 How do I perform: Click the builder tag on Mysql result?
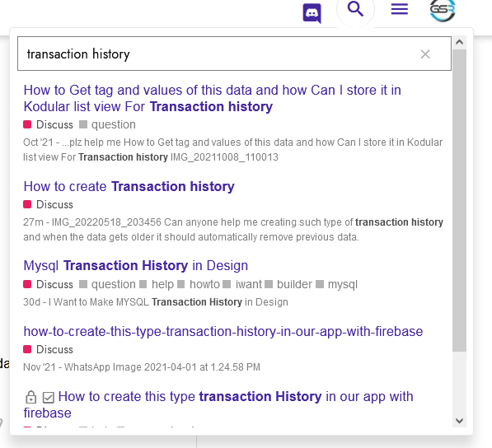coord(288,284)
